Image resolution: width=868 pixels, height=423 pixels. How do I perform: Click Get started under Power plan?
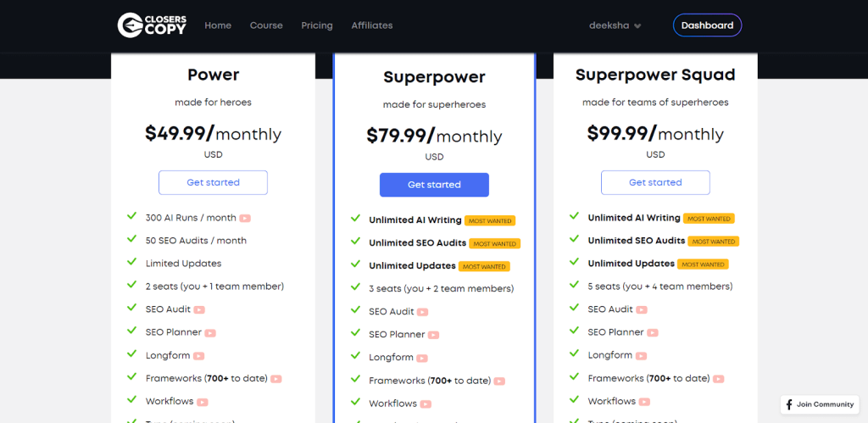pyautogui.click(x=213, y=183)
